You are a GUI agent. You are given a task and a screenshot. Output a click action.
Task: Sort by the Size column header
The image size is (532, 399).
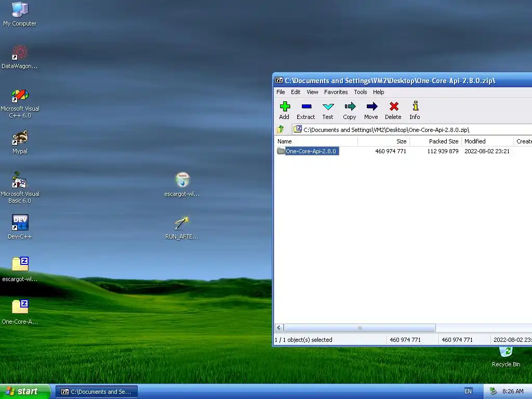[x=384, y=141]
